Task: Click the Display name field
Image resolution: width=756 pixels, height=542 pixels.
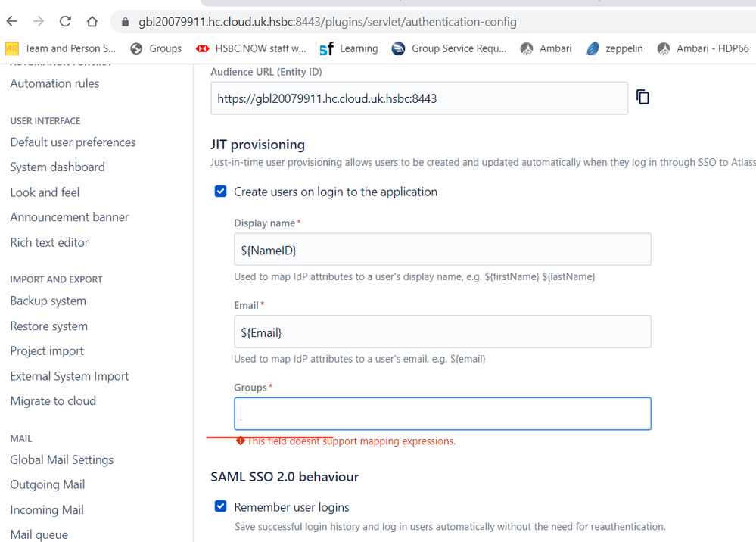Action: coord(443,249)
